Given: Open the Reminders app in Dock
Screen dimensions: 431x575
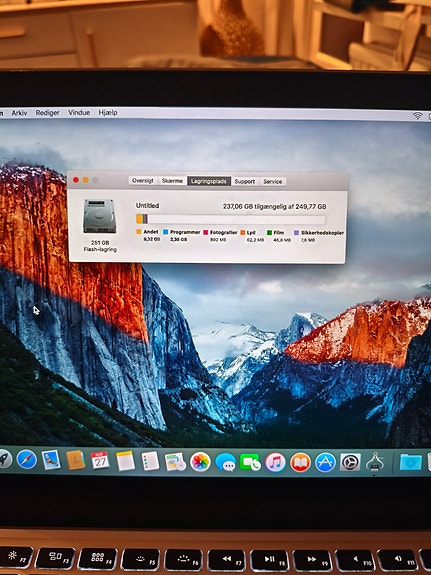Looking at the screenshot, I should click(x=150, y=461).
